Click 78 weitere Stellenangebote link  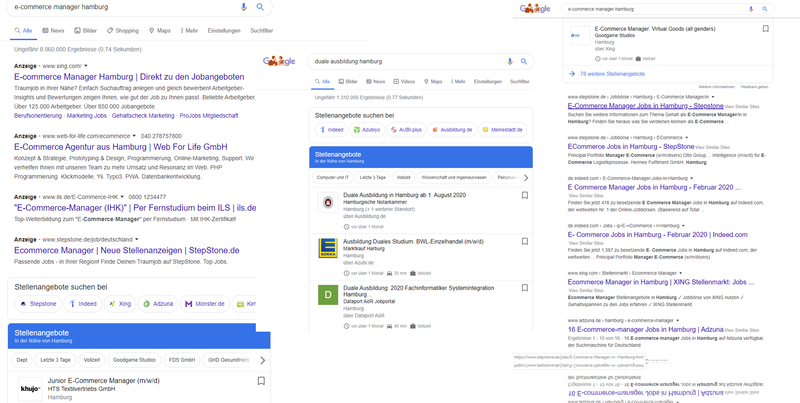click(x=612, y=74)
